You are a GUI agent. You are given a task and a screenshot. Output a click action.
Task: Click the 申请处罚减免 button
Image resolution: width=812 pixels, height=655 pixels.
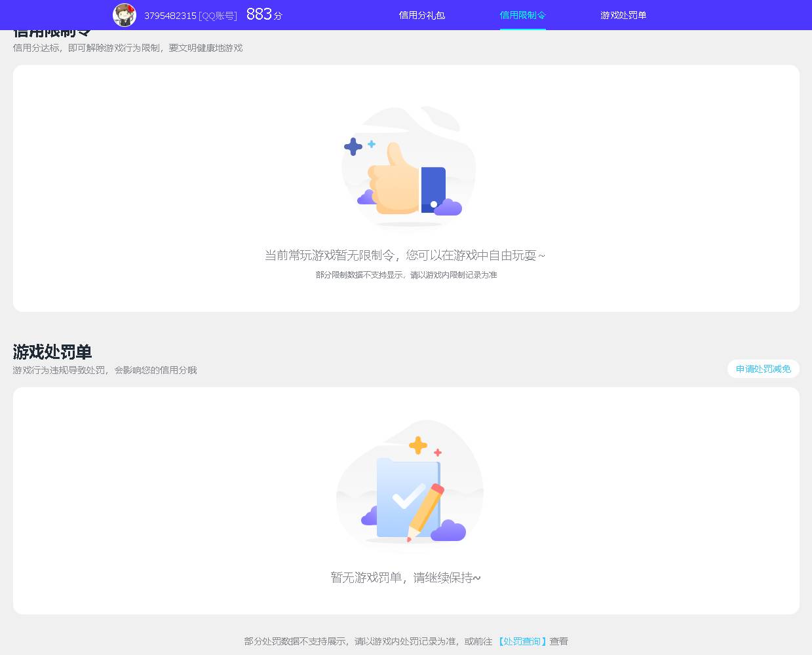pos(763,369)
